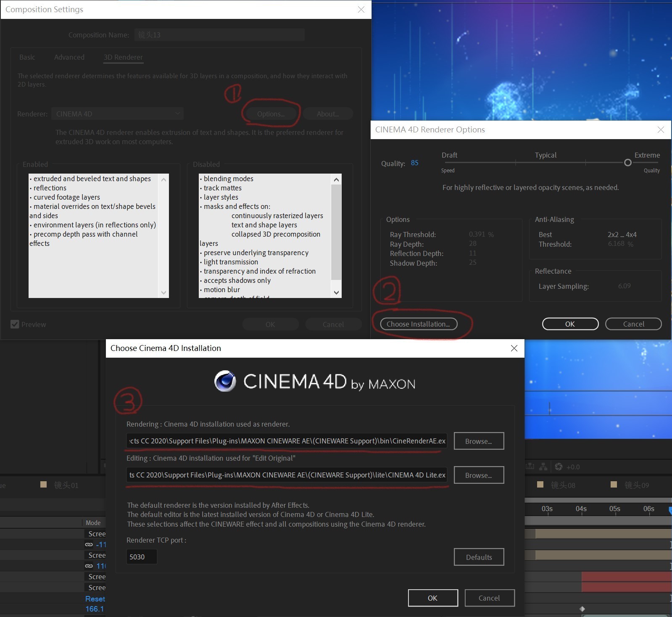Click the +0.0 exposure value

click(573, 467)
